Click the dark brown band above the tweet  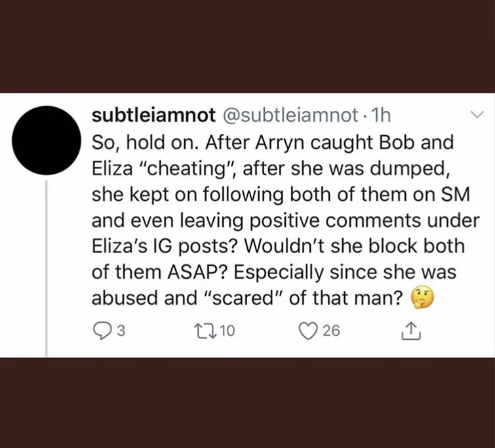(x=247, y=46)
